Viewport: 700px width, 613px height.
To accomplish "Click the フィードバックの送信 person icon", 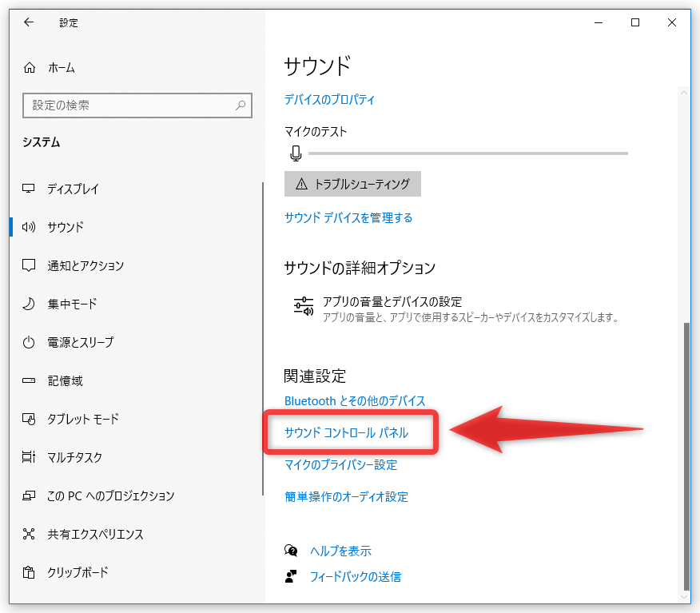I will click(291, 576).
